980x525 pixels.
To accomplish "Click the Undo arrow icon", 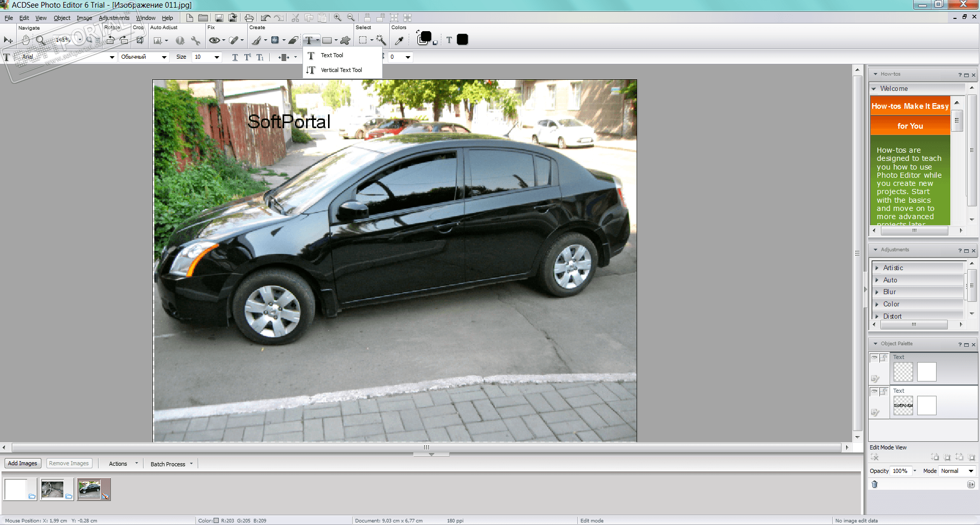I will 266,18.
